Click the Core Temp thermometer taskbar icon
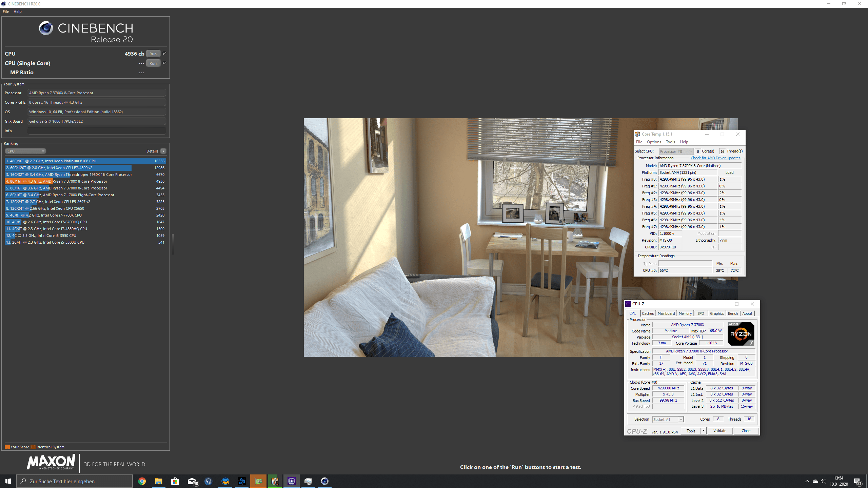This screenshot has width=868, height=488. [275, 481]
